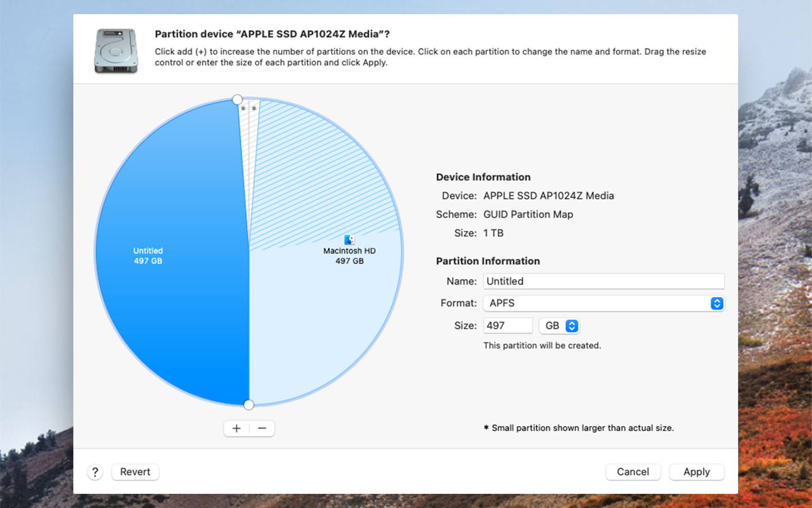The image size is (812, 508).
Task: Apply the partition changes
Action: (x=696, y=472)
